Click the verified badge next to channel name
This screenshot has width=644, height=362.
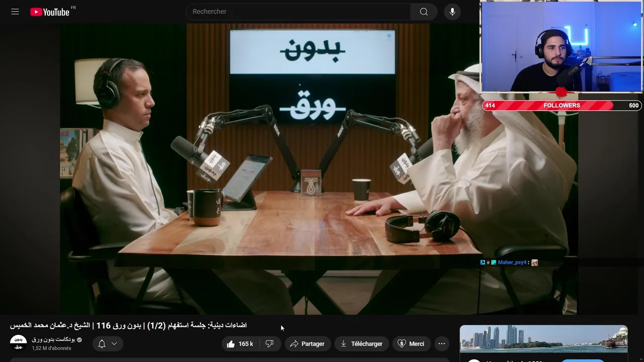(x=79, y=340)
